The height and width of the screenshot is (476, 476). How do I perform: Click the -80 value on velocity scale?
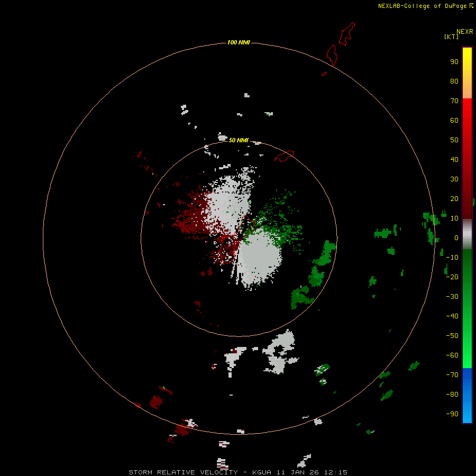452,395
